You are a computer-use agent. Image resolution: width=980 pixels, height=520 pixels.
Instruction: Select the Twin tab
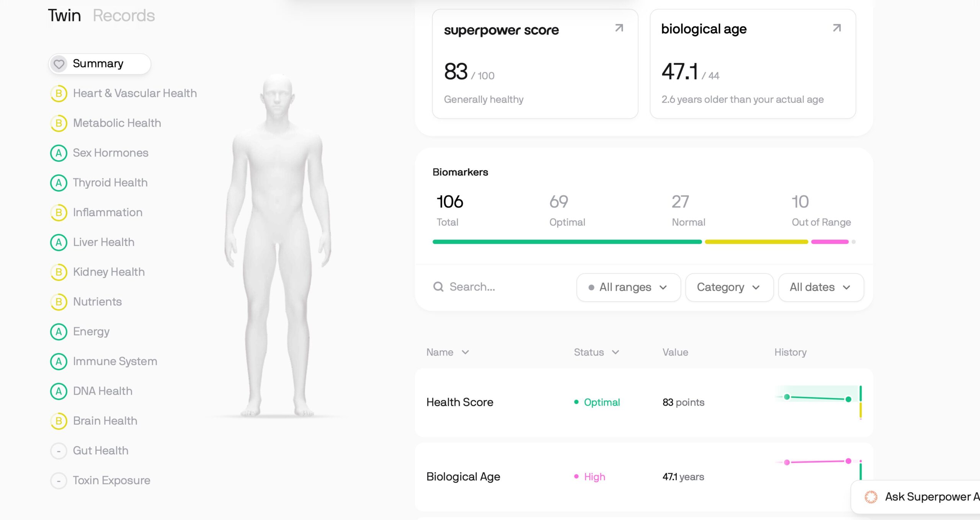click(64, 16)
